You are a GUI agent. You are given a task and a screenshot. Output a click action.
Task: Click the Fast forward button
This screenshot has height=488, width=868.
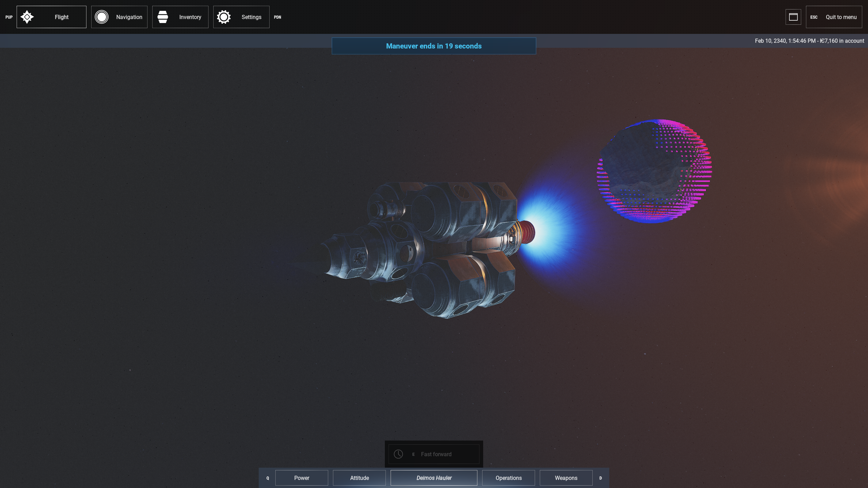click(x=436, y=454)
